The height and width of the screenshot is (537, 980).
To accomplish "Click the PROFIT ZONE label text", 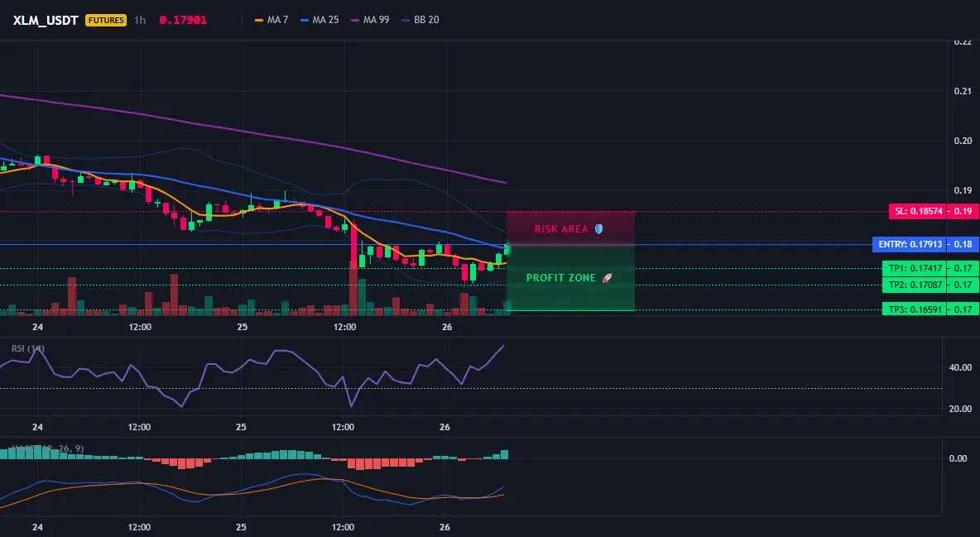I will pyautogui.click(x=561, y=277).
